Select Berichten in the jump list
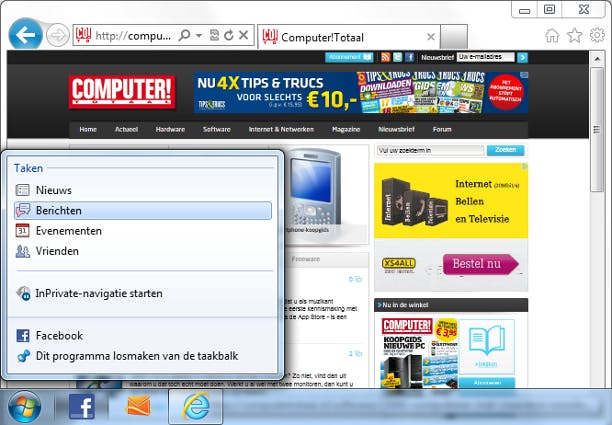 (x=143, y=210)
